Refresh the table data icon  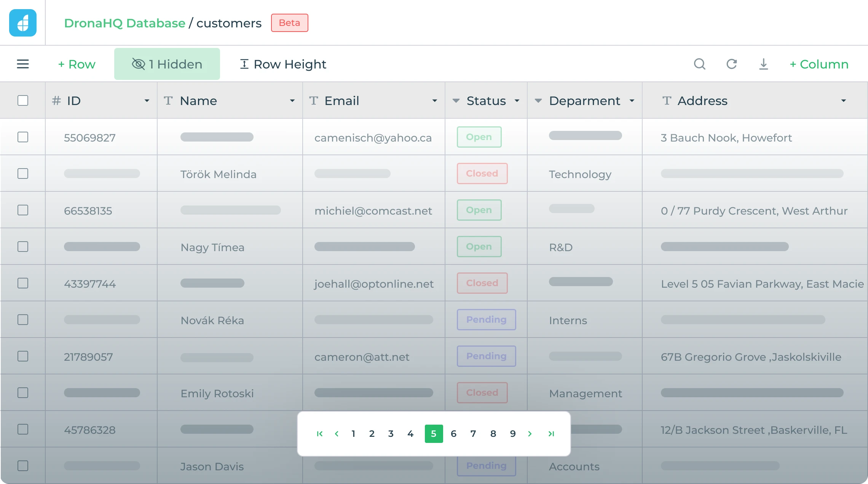[x=731, y=64]
